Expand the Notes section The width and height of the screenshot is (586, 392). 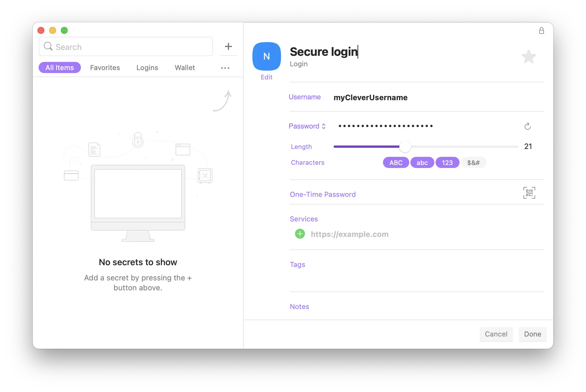[299, 306]
